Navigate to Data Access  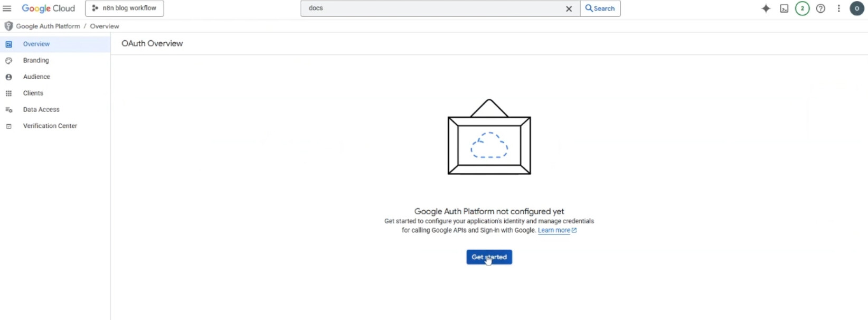pos(41,110)
